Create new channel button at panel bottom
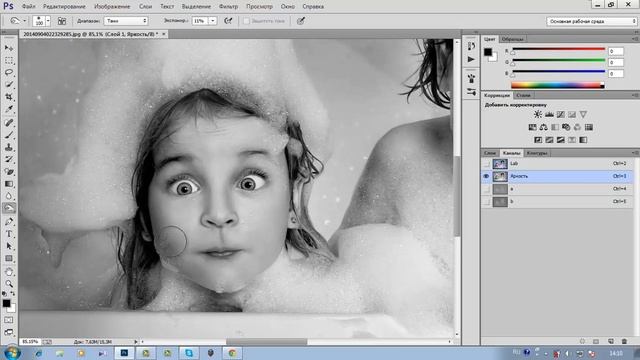The width and height of the screenshot is (640, 360). 611,341
